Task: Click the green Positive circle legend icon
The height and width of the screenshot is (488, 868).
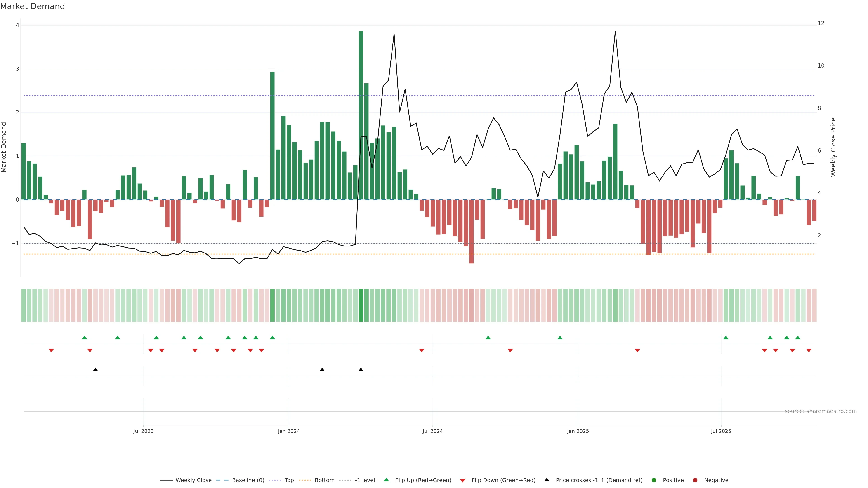Action: 654,480
